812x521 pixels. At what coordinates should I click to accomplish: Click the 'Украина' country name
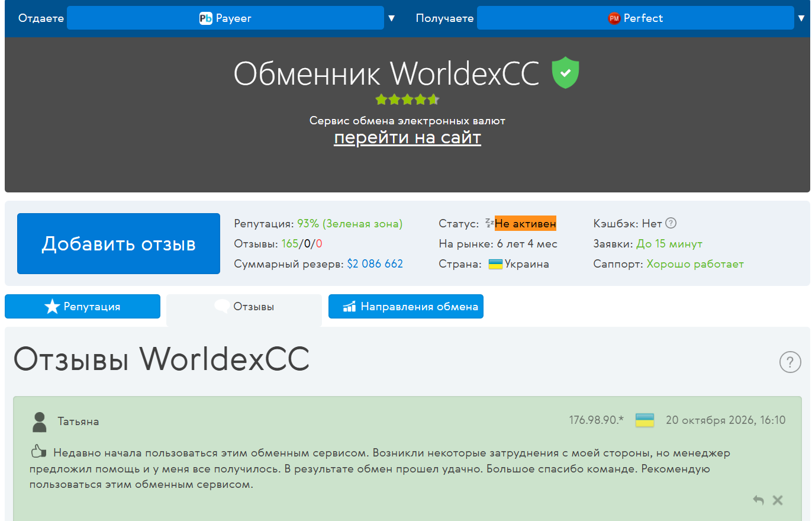coord(527,264)
